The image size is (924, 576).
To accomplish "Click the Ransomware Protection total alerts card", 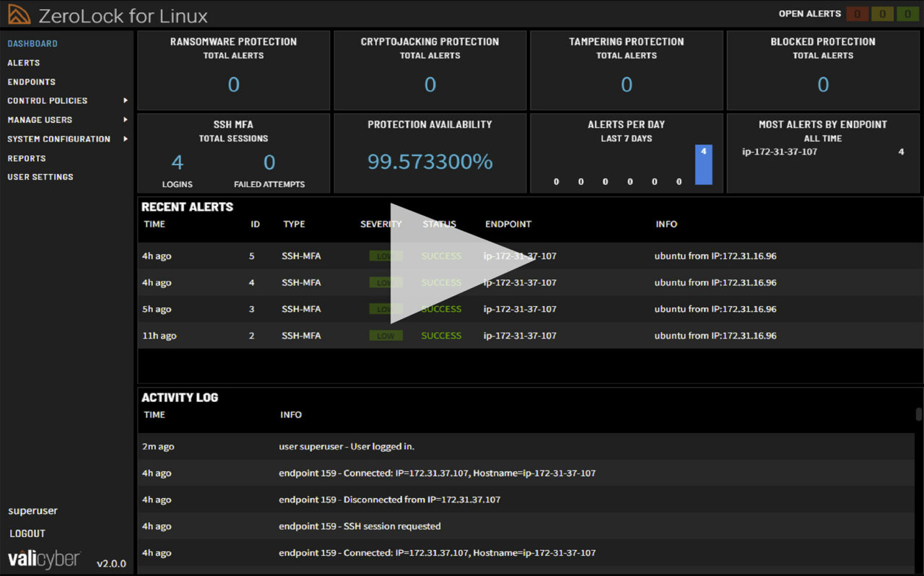I will (x=232, y=70).
